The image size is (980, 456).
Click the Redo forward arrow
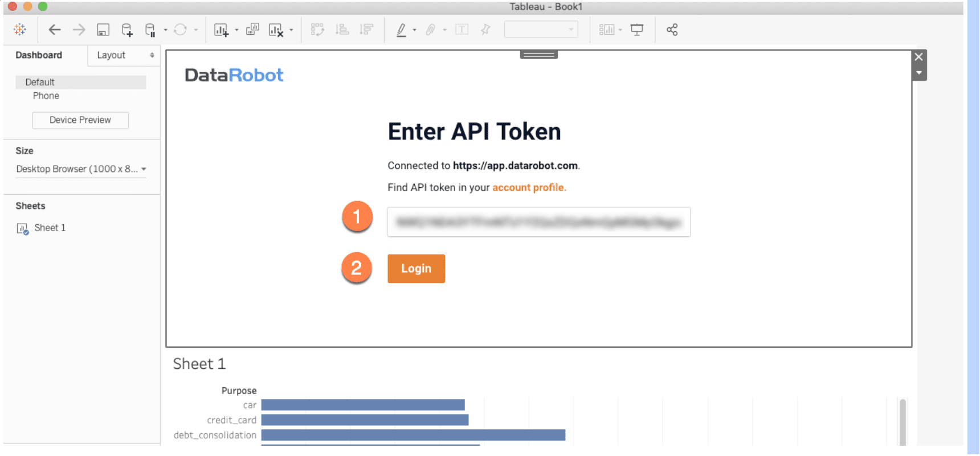pos(79,30)
